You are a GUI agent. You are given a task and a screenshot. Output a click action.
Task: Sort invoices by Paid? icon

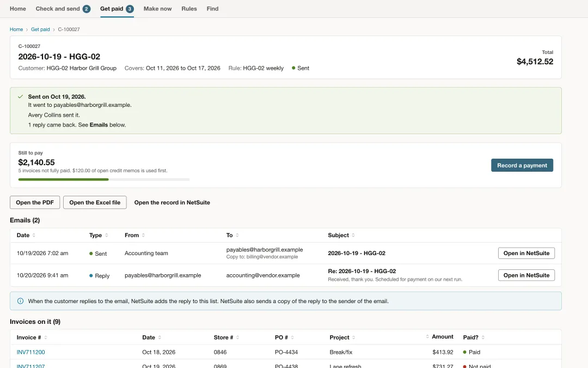click(x=483, y=337)
